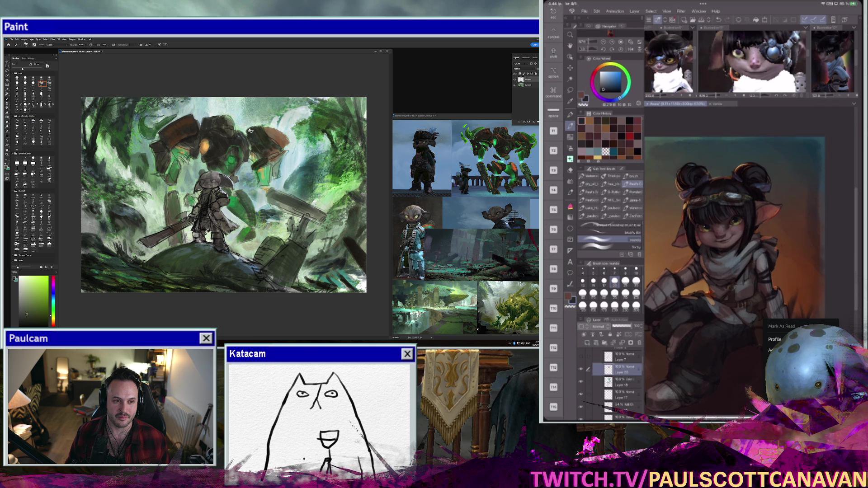Viewport: 868px width, 488px height.
Task: Select the Eyedropper tool in Clip Studio
Action: (x=570, y=101)
